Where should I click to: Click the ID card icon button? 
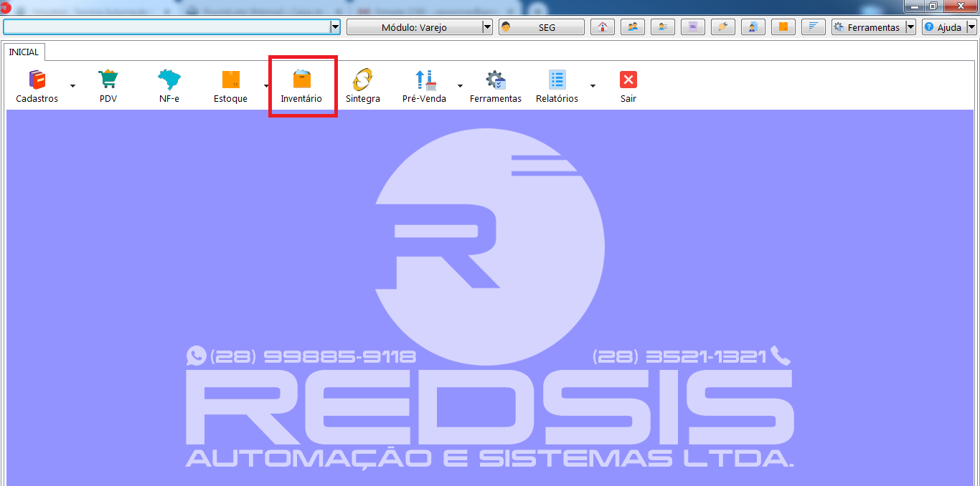tap(663, 27)
